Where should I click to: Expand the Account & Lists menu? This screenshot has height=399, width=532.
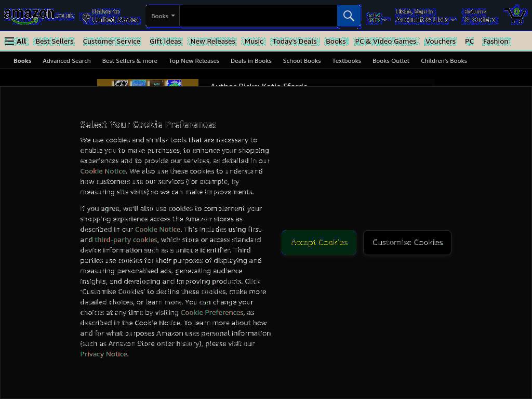click(x=425, y=16)
